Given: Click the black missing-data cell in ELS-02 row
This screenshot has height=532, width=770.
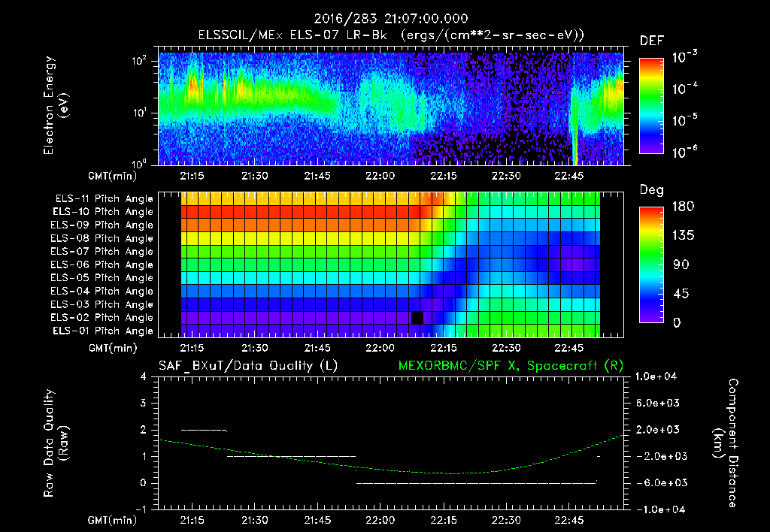Looking at the screenshot, I should pos(417,318).
